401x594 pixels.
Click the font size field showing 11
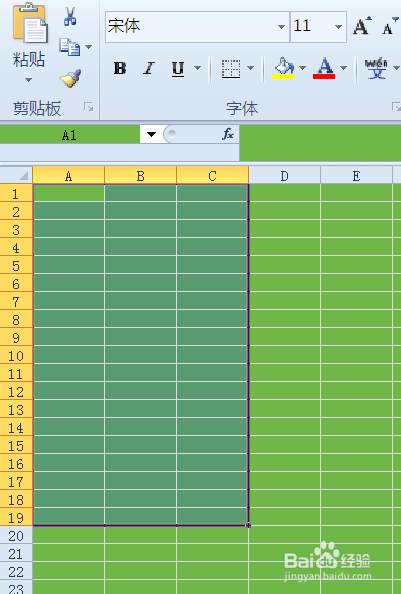tap(311, 27)
